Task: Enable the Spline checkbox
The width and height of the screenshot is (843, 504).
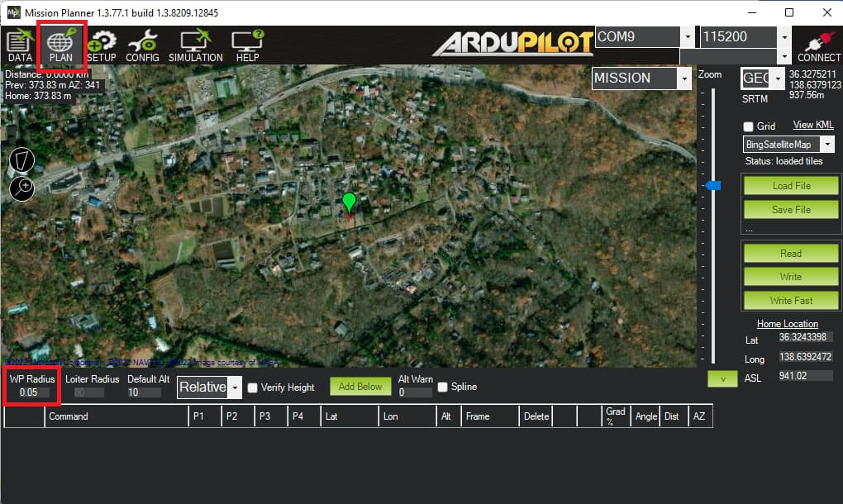Action: click(x=442, y=387)
